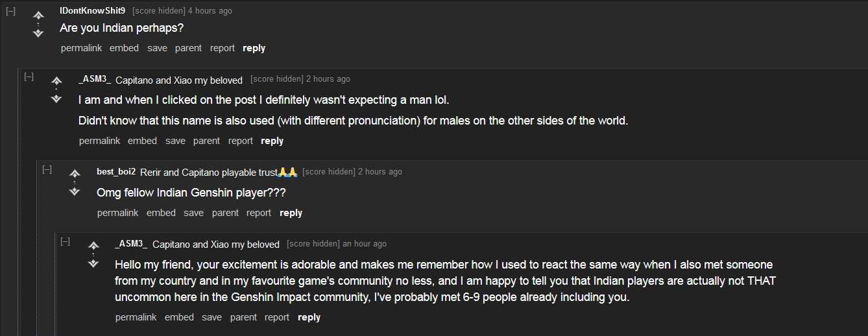Upvote _ASM3_'s first reply about the name
This screenshot has height=336, width=868.
click(56, 80)
